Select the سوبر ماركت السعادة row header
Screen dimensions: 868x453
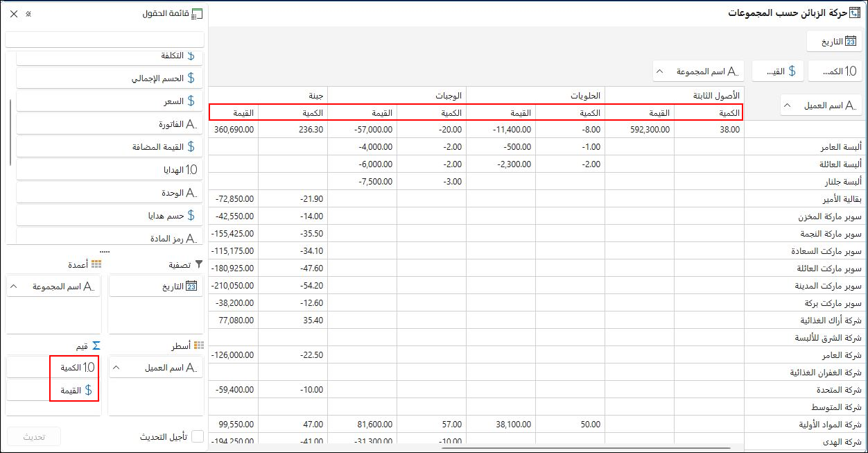804,251
